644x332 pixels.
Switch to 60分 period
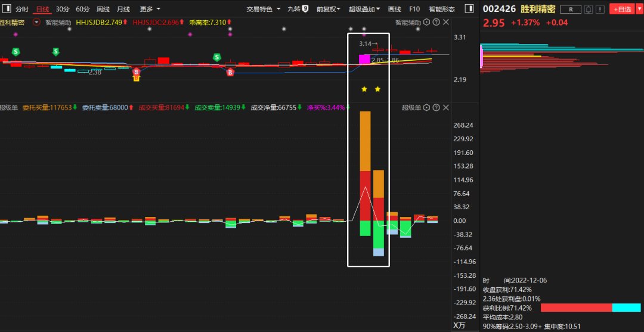click(82, 9)
